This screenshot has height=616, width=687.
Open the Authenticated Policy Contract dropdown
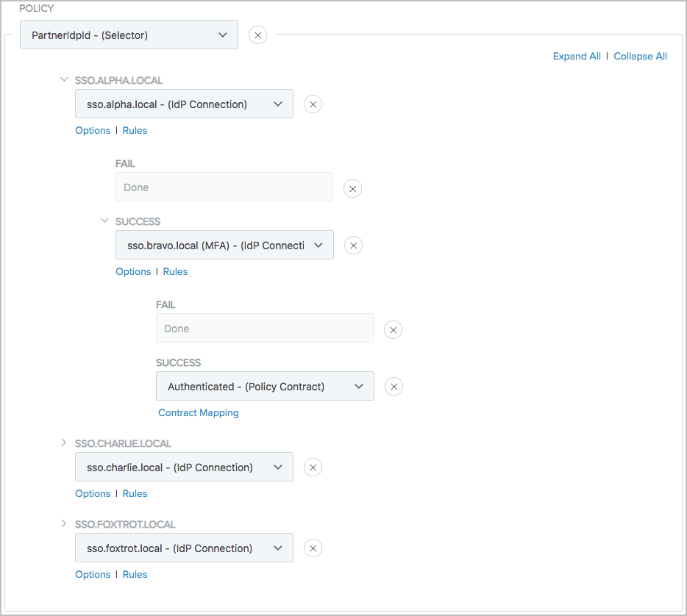pyautogui.click(x=265, y=386)
